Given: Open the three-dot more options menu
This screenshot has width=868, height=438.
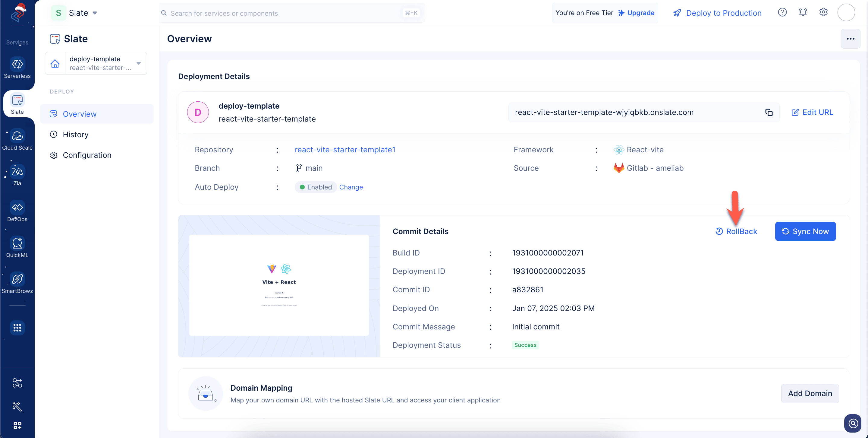Looking at the screenshot, I should pos(850,39).
